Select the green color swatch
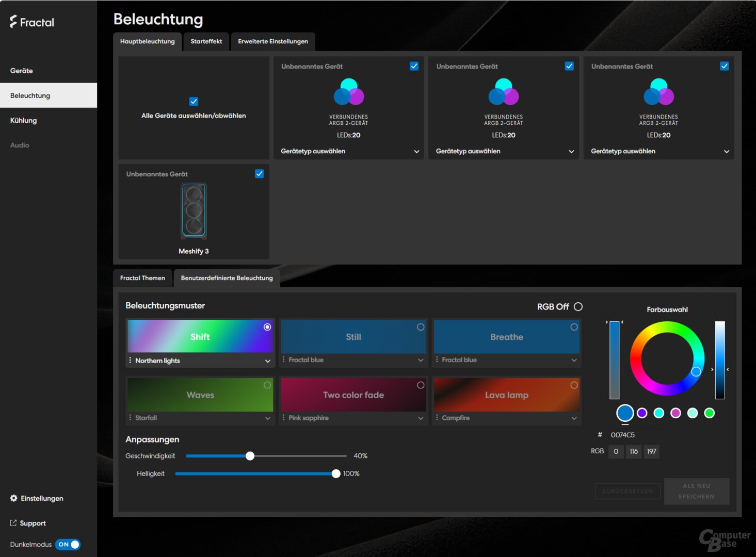Screen dimensions: 756x557 tap(709, 413)
